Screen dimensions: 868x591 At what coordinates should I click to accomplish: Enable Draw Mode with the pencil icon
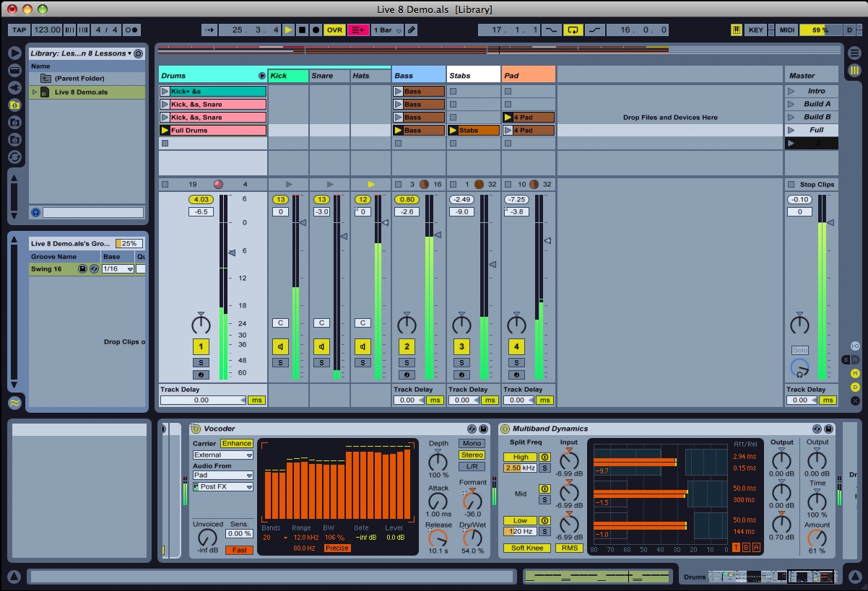click(411, 30)
